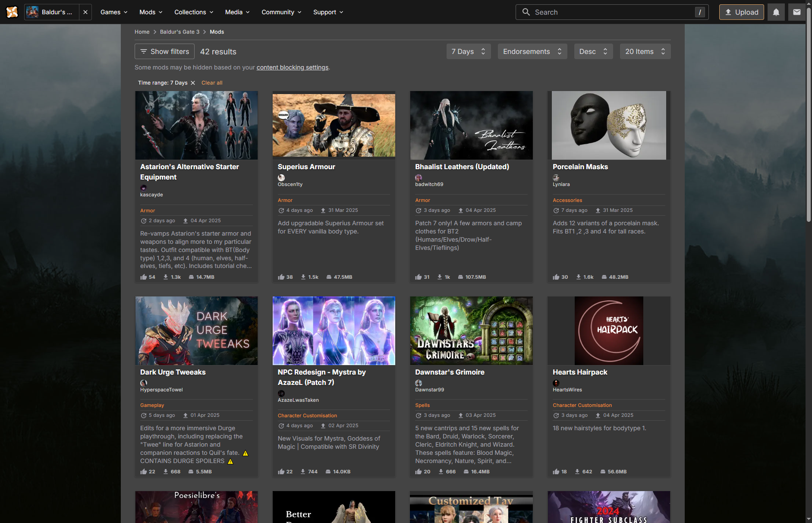This screenshot has width=812, height=523.
Task: Open the Hearts Hairpack thumbnail image
Action: 609,331
